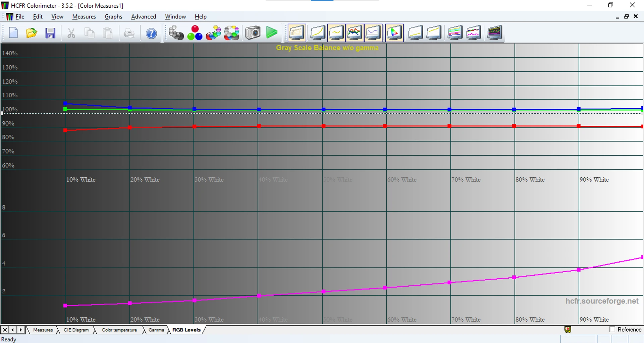644x343 pixels.
Task: Go to next tab with right arrow
Action: point(20,330)
